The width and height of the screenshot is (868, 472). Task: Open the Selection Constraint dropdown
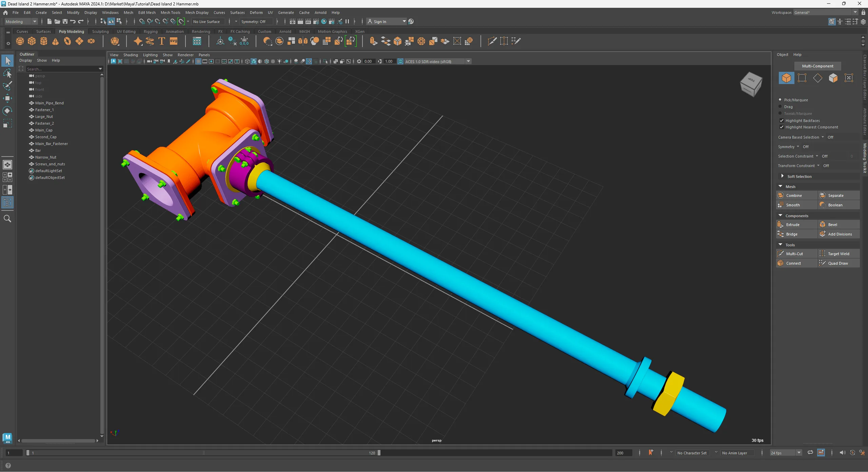[817, 156]
